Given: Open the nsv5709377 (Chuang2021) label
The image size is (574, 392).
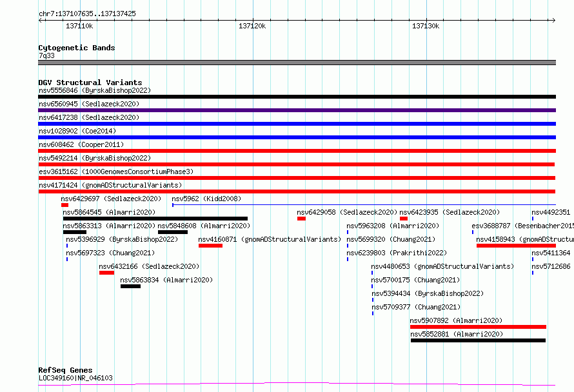Looking at the screenshot, I should tap(416, 307).
